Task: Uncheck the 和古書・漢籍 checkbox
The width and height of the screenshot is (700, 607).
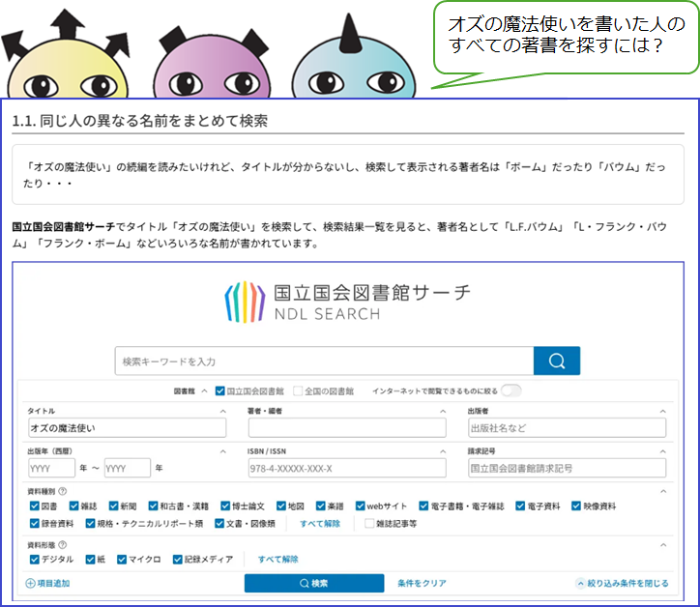Action: 153,506
